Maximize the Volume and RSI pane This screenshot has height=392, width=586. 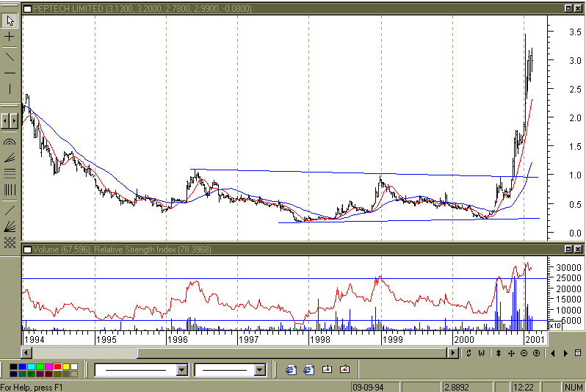tap(568, 249)
